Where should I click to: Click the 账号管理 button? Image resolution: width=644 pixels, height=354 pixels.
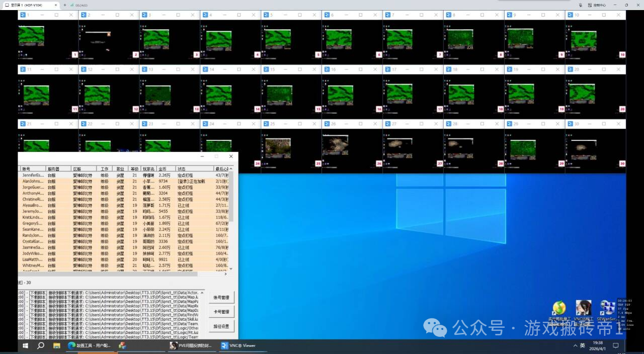221,298
